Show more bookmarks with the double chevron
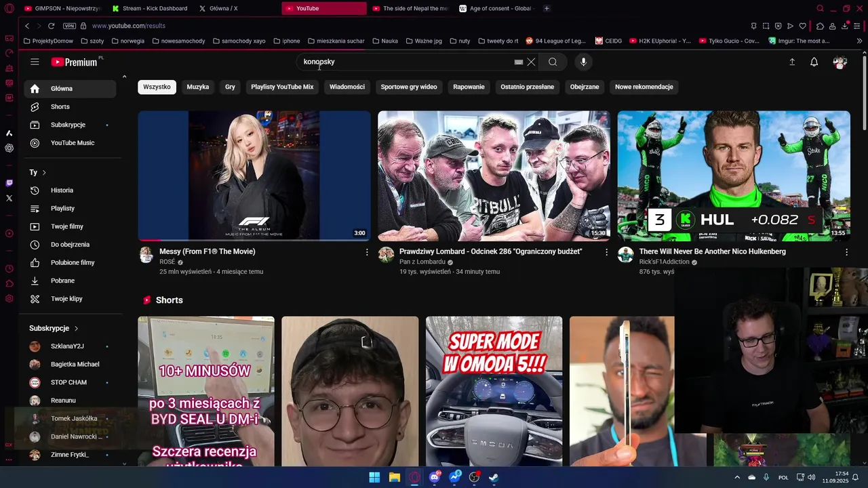Viewport: 868px width, 488px height. (859, 41)
